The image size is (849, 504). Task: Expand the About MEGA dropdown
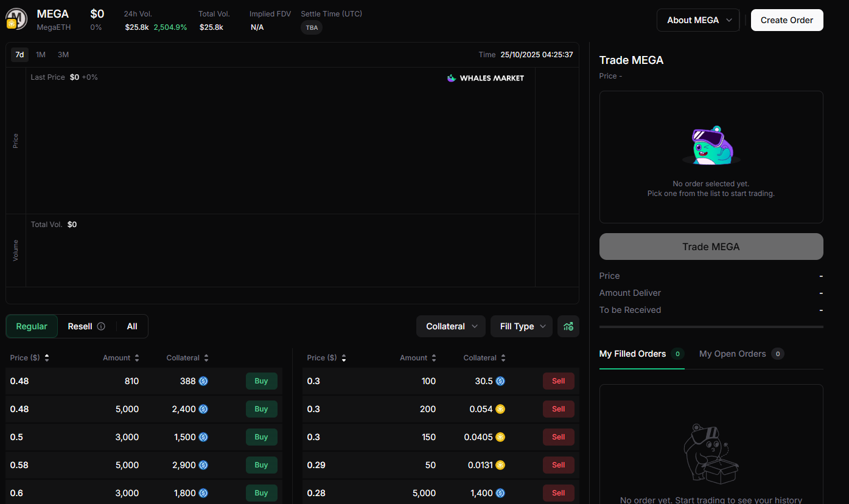697,20
